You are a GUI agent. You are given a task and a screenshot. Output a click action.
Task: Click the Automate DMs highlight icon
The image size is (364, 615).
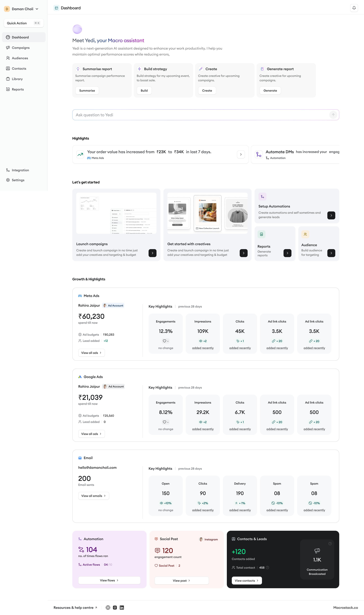tap(259, 154)
